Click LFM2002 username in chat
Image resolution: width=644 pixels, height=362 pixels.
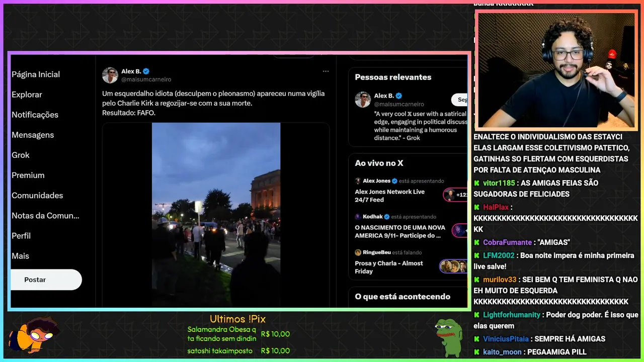point(499,255)
